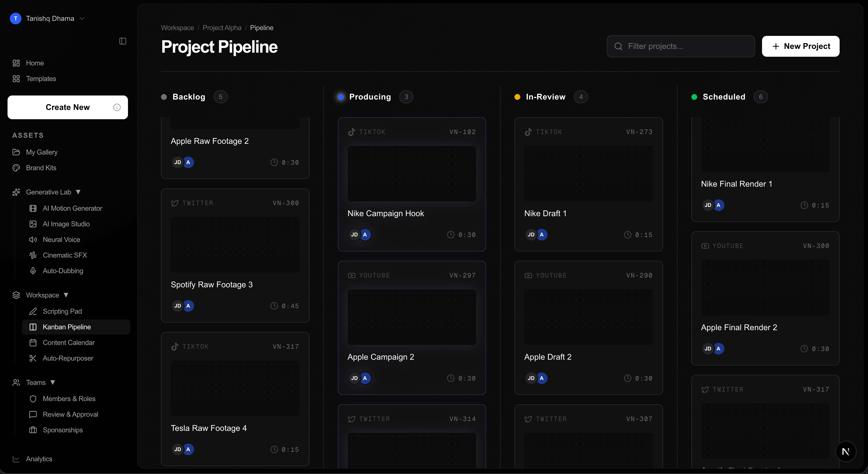Collapse the Teams section arrow
This screenshot has height=474, width=868.
click(x=53, y=382)
